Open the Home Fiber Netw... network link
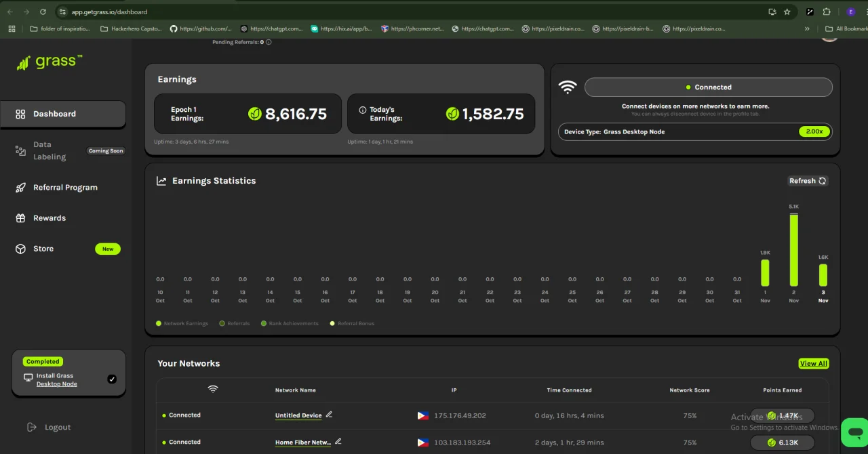868x454 pixels. 303,442
